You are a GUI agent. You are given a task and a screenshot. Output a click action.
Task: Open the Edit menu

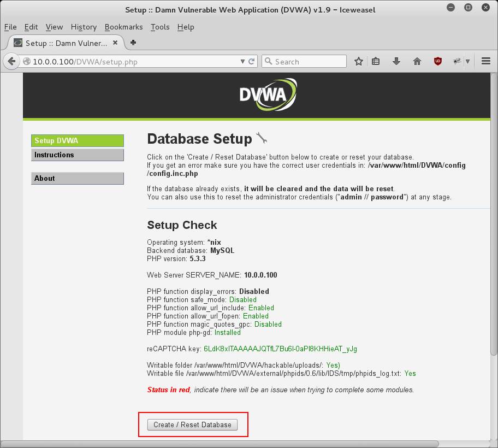(31, 27)
